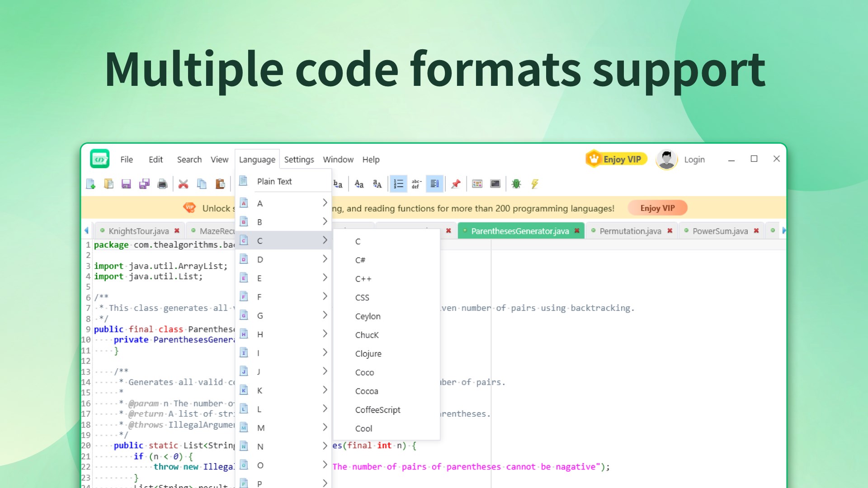Click the Cut scissors icon
Image resolution: width=868 pixels, height=488 pixels.
[183, 184]
